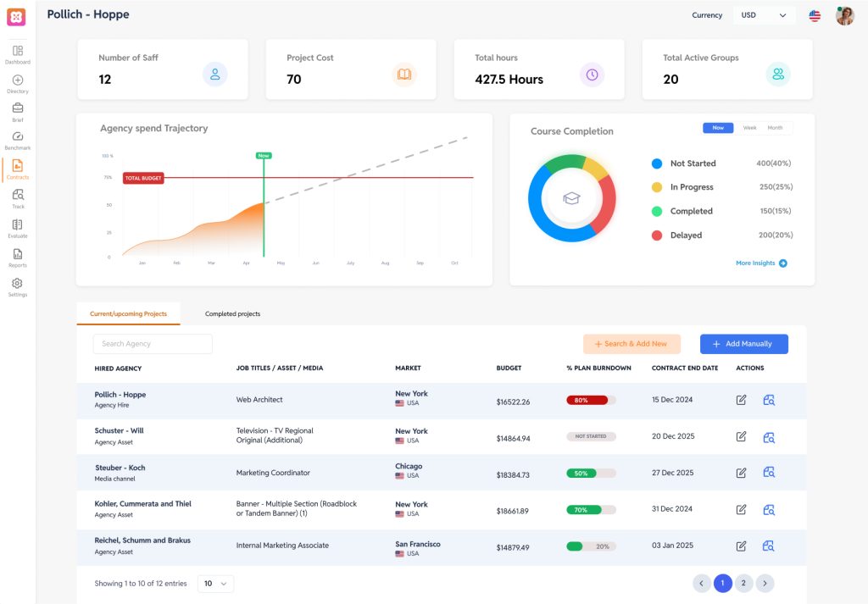
Task: Open Directory in the sidebar
Action: 18,80
